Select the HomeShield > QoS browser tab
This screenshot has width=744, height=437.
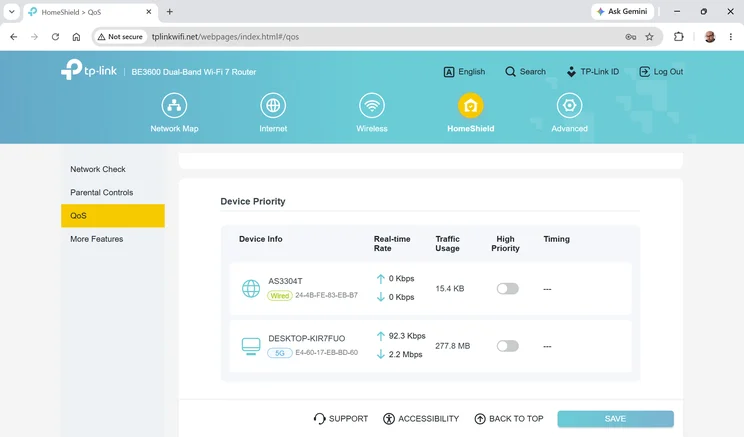90,12
